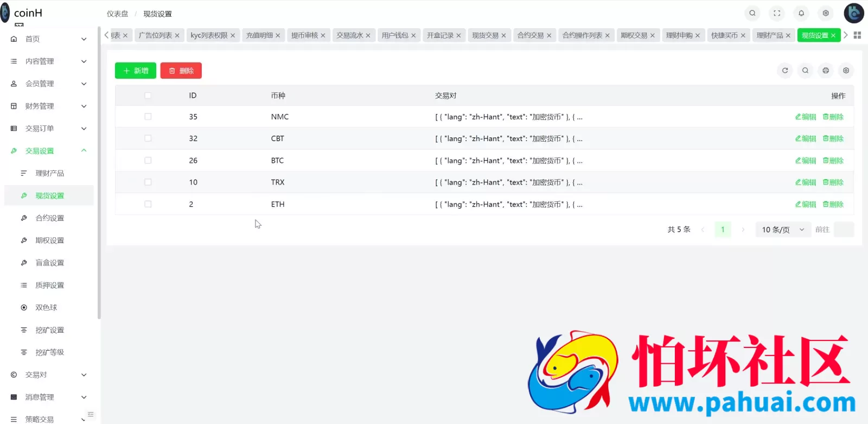Viewport: 868px width, 424px height.
Task: Delete the TRX row
Action: pos(833,182)
